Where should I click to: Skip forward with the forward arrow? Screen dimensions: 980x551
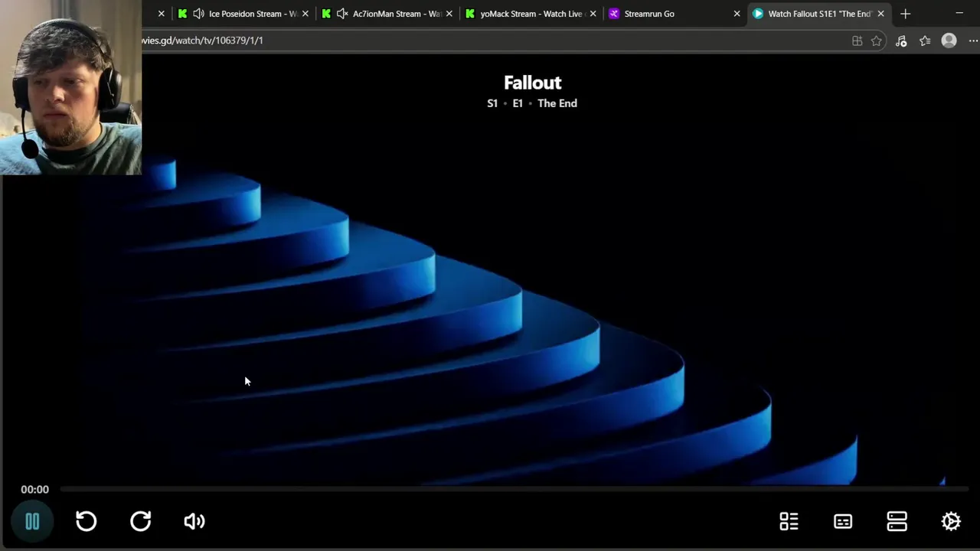141,521
